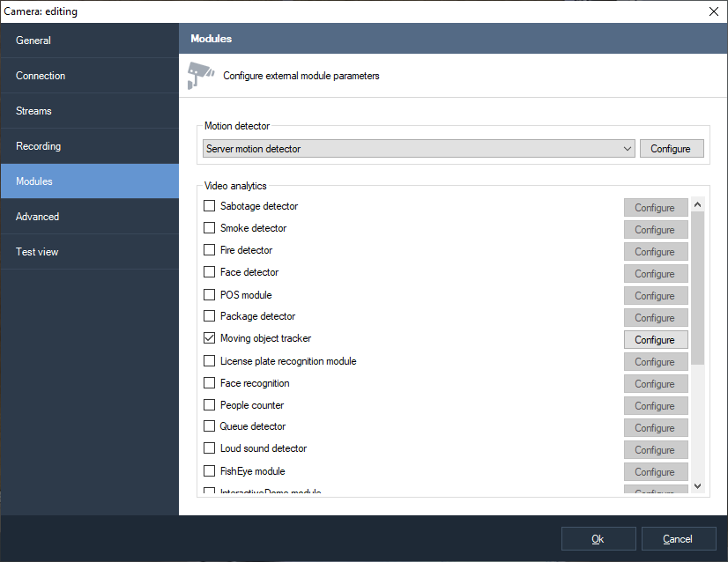The height and width of the screenshot is (562, 728).
Task: Configure the Moving object tracker
Action: [655, 340]
